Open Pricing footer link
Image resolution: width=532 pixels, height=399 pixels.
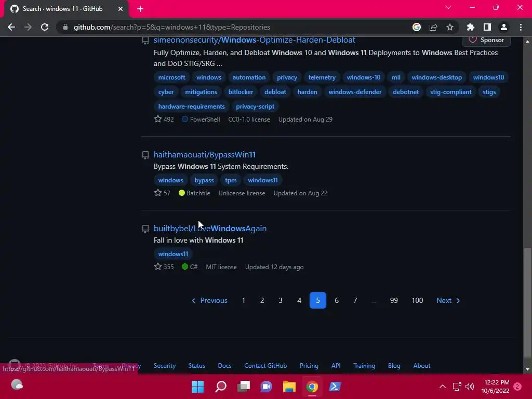(309, 365)
